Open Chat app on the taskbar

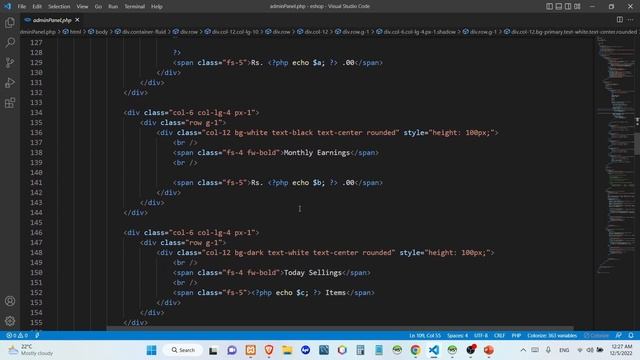pos(232,350)
